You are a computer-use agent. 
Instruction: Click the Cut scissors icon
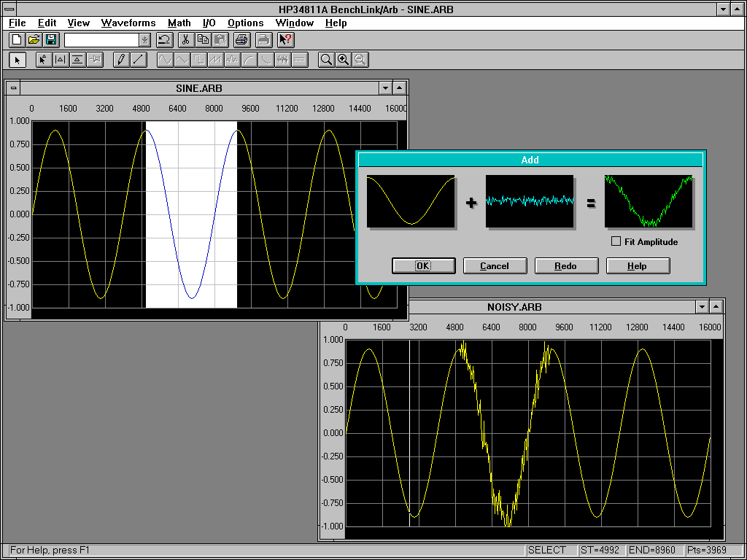[185, 39]
